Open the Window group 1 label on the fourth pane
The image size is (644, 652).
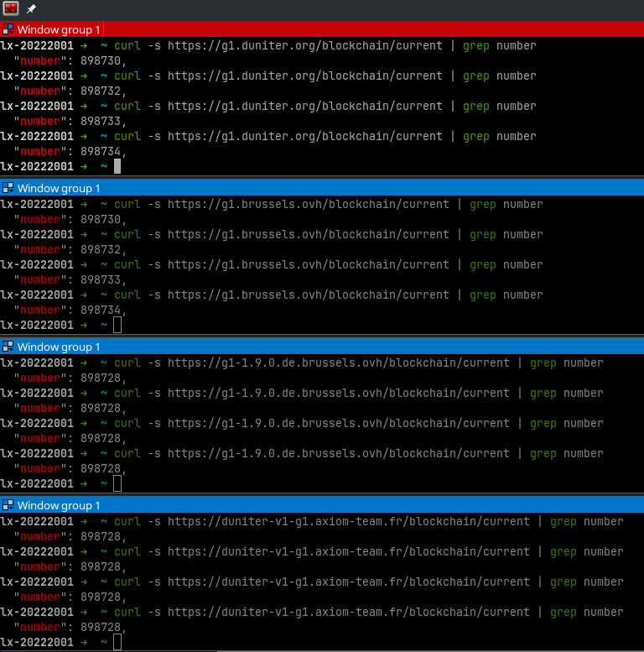tap(58, 505)
